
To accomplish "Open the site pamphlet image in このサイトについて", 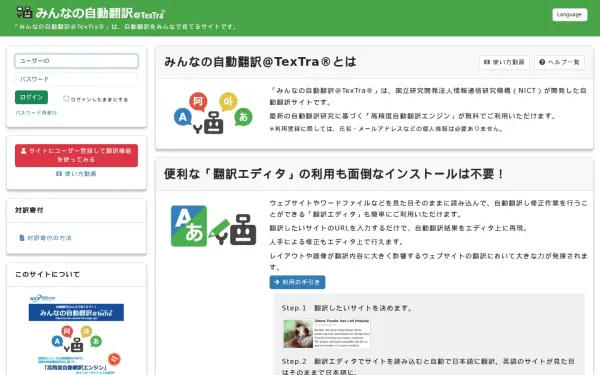I will point(77,334).
